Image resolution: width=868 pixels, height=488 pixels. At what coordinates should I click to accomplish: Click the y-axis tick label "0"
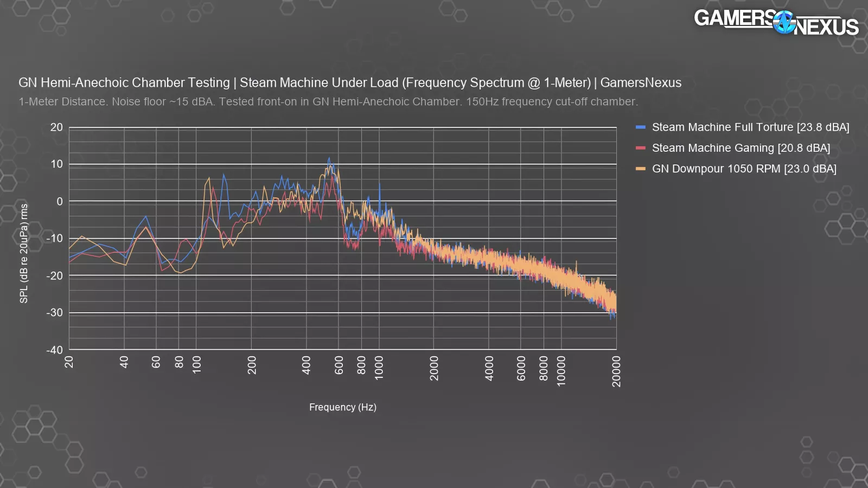(60, 201)
